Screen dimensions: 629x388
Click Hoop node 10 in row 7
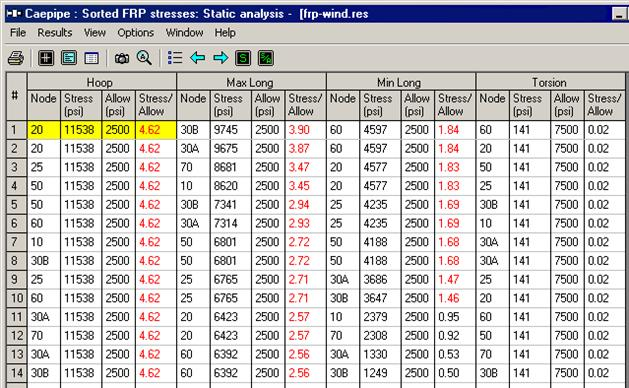click(x=37, y=242)
